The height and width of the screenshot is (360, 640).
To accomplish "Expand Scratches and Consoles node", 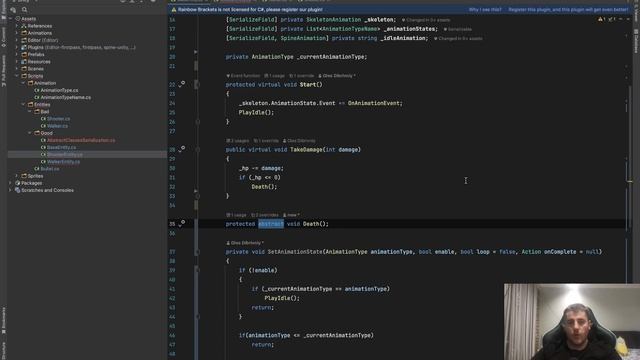I will point(11,190).
